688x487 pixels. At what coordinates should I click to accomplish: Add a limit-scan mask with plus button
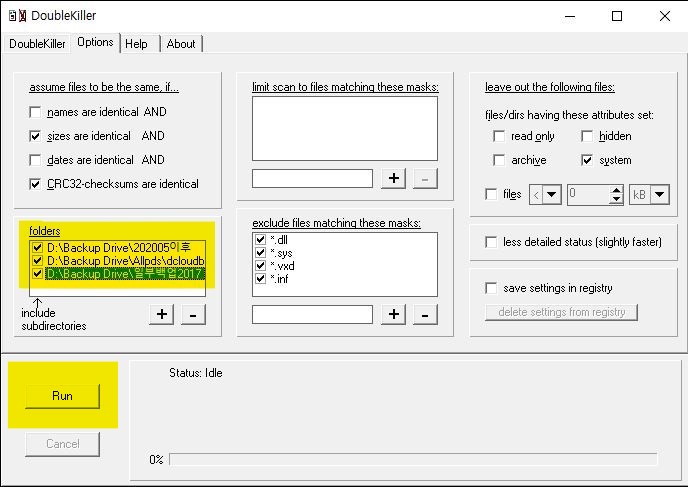pos(394,178)
